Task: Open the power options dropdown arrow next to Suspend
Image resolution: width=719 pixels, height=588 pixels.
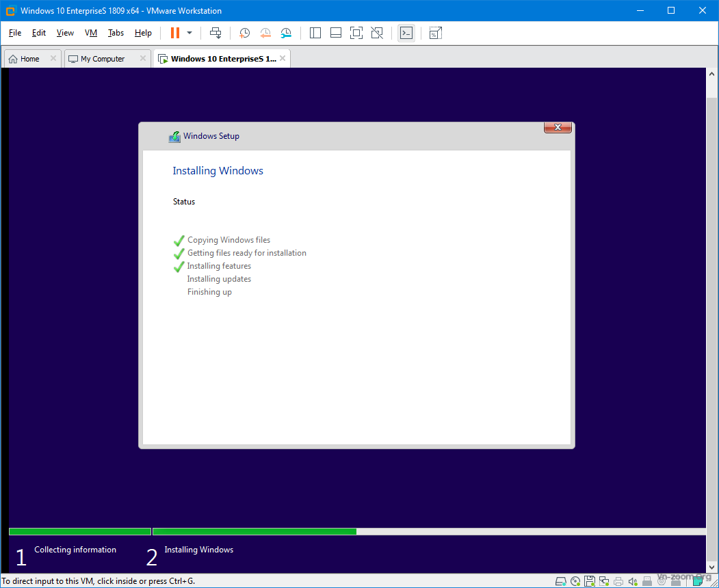Action: (x=189, y=33)
